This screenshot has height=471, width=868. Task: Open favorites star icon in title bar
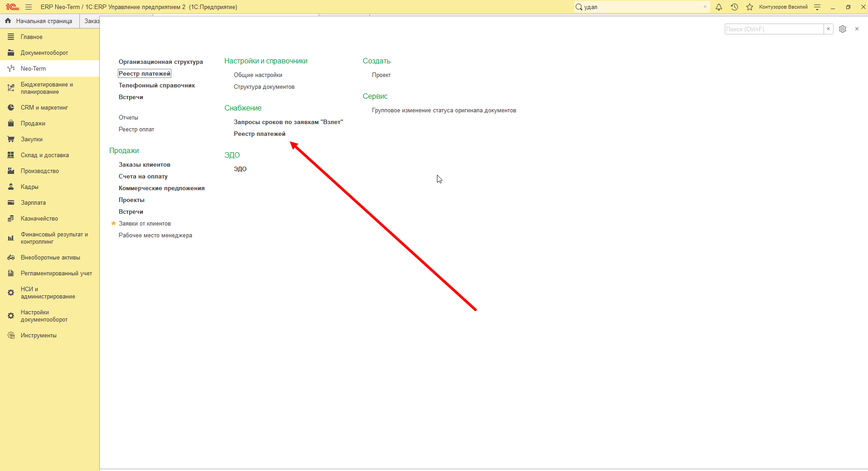(750, 7)
